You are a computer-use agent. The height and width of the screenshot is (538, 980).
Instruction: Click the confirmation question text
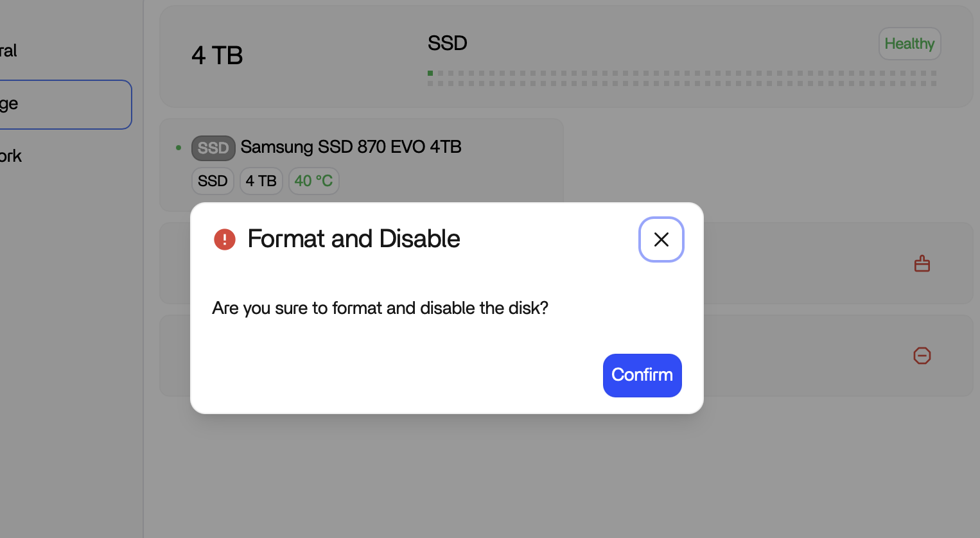380,308
